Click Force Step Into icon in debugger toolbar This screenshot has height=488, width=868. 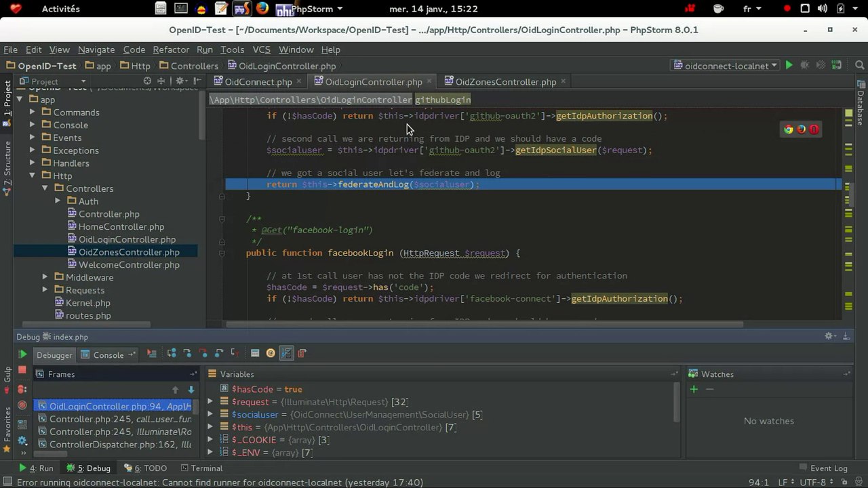pyautogui.click(x=203, y=353)
